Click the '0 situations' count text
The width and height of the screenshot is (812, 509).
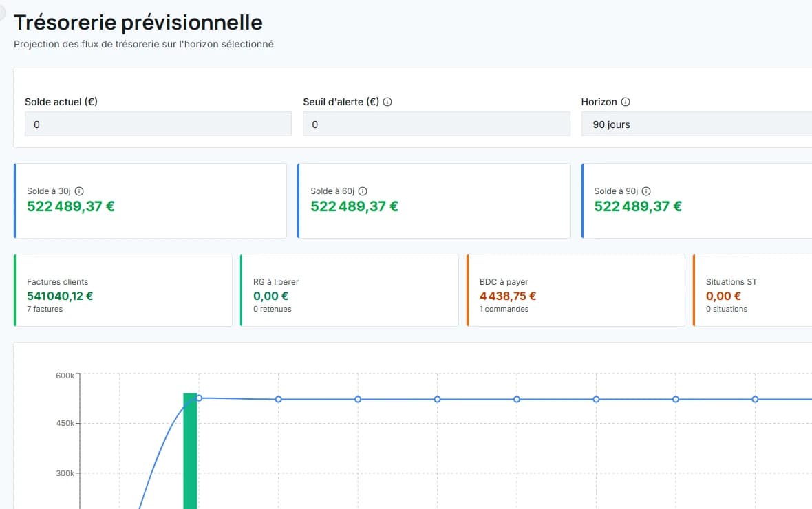pyautogui.click(x=727, y=309)
